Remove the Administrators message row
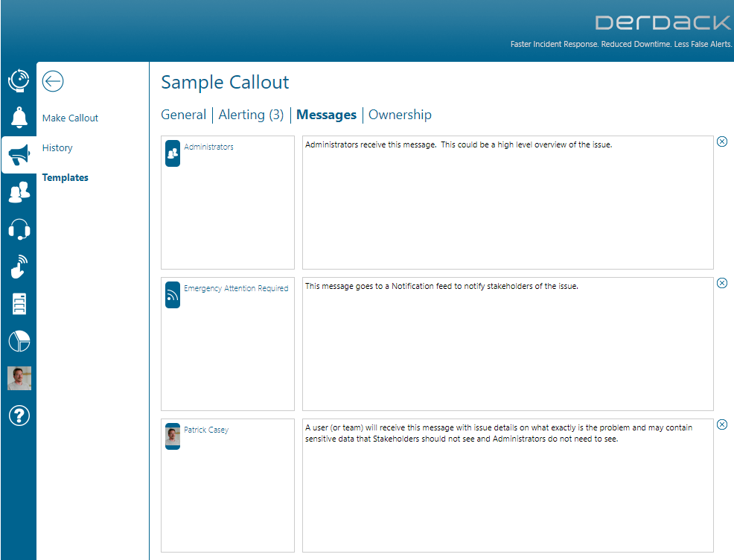Image resolution: width=734 pixels, height=560 pixels. tap(722, 141)
